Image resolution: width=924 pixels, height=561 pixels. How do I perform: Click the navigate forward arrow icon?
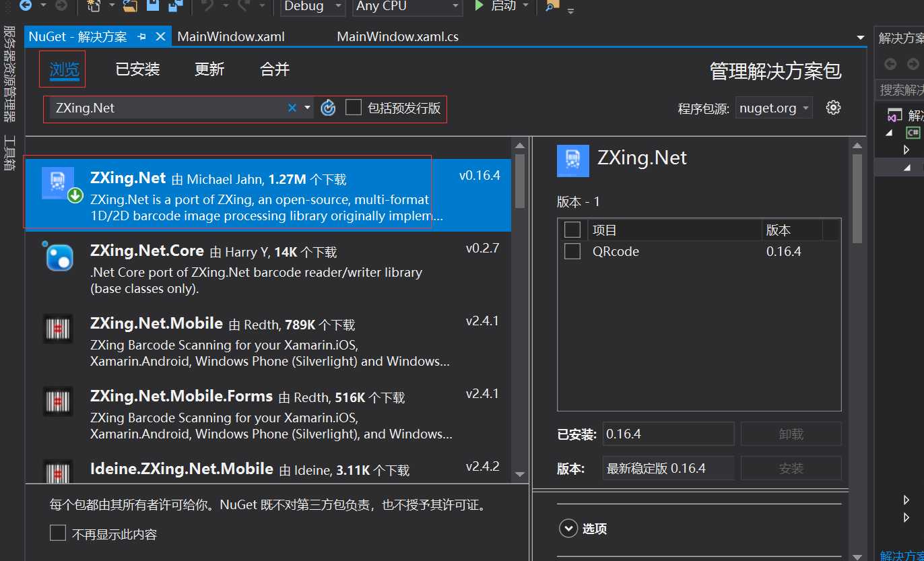click(61, 5)
